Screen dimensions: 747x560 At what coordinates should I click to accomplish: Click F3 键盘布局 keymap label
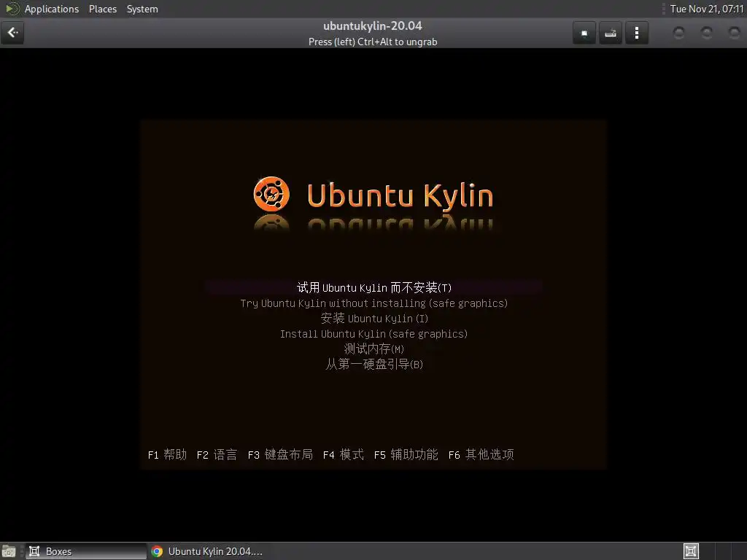click(x=280, y=455)
